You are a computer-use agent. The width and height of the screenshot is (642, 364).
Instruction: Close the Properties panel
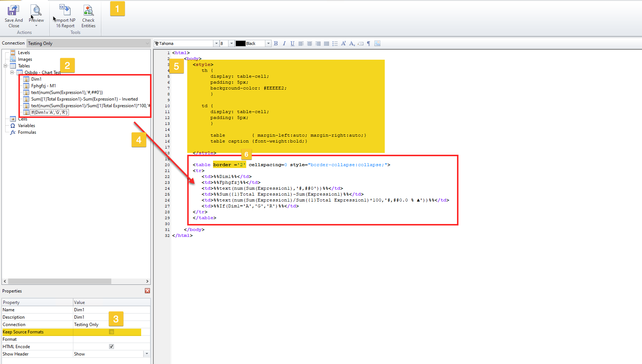(147, 291)
